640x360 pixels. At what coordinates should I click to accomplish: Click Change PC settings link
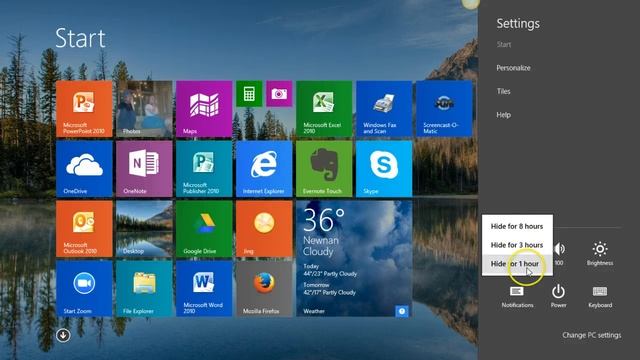click(x=591, y=335)
